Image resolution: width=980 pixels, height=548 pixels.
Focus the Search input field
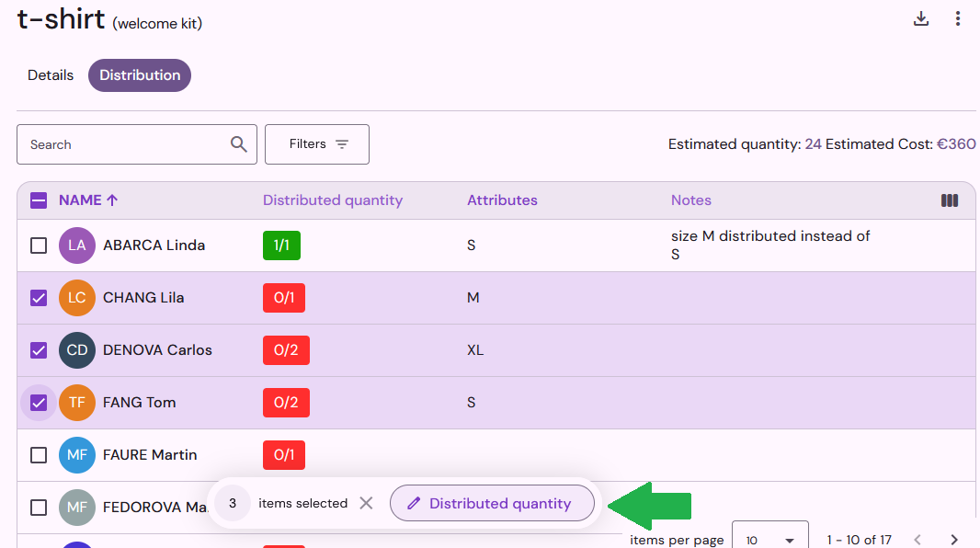[x=137, y=144]
